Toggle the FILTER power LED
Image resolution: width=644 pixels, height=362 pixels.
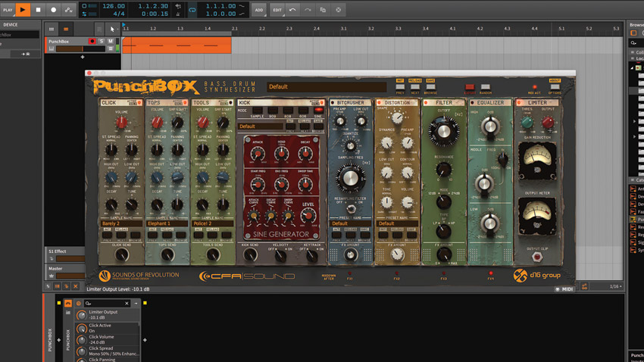pos(426,102)
